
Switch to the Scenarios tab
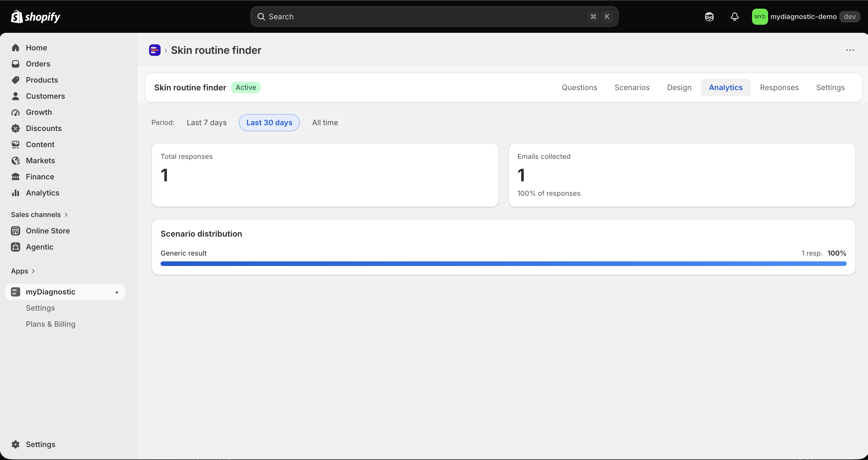632,88
